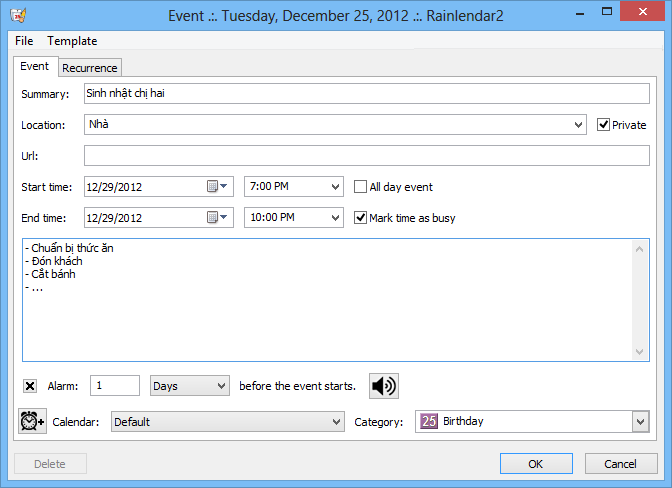The width and height of the screenshot is (672, 488).
Task: Toggle the Private checkbox
Action: point(603,125)
